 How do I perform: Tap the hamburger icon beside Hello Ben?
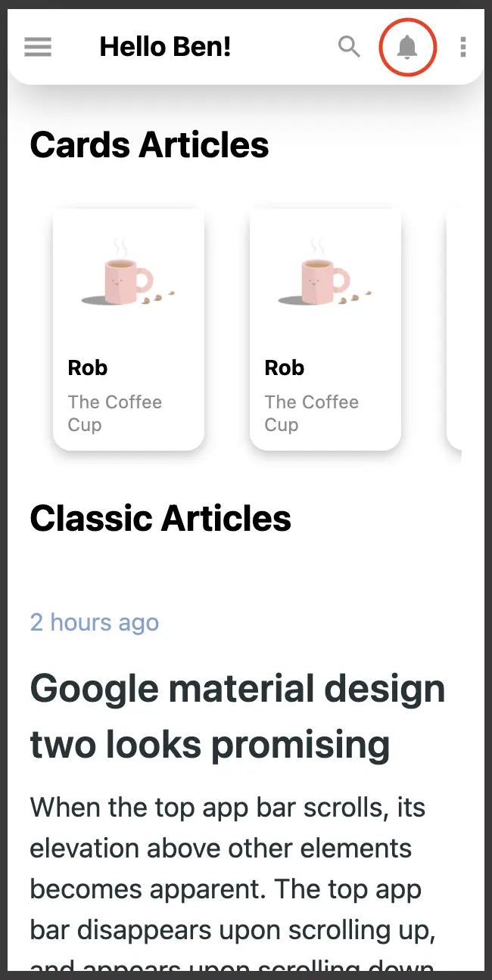tap(37, 46)
